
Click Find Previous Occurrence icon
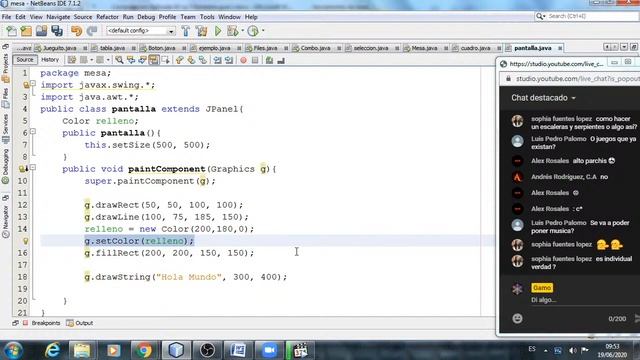(131, 60)
